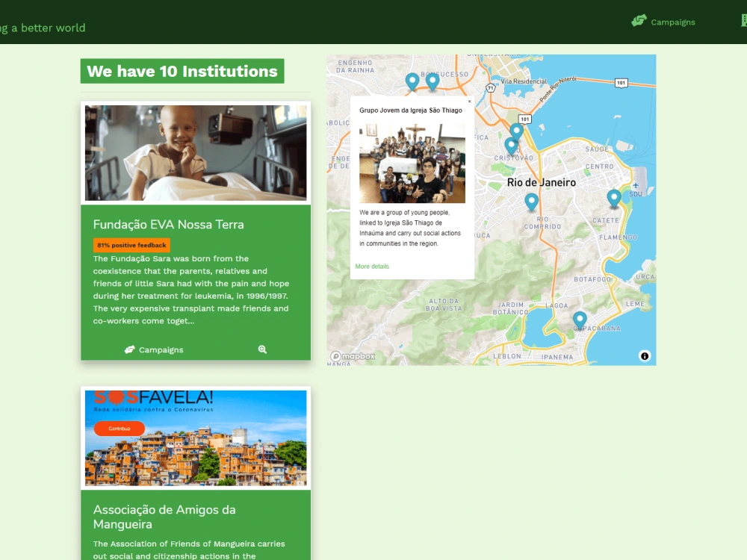Click the Centro label on the map
Viewport: 747px width, 560px height.
tap(599, 167)
